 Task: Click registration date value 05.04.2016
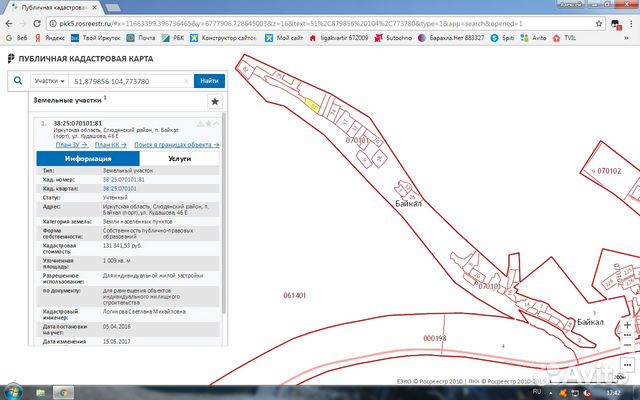pos(116,327)
